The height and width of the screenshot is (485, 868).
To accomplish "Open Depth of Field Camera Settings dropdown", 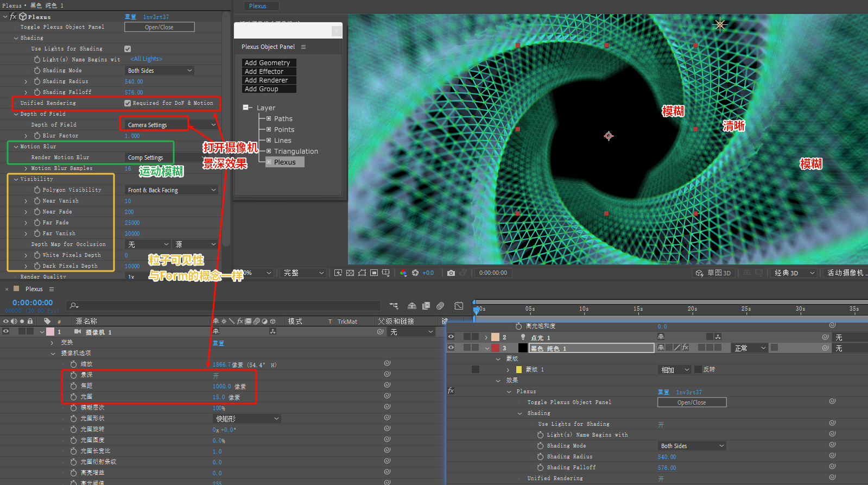I will pos(172,125).
